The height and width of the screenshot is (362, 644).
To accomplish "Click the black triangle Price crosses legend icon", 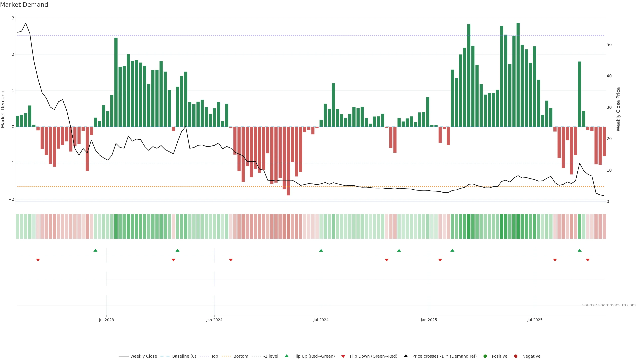I will [x=406, y=356].
